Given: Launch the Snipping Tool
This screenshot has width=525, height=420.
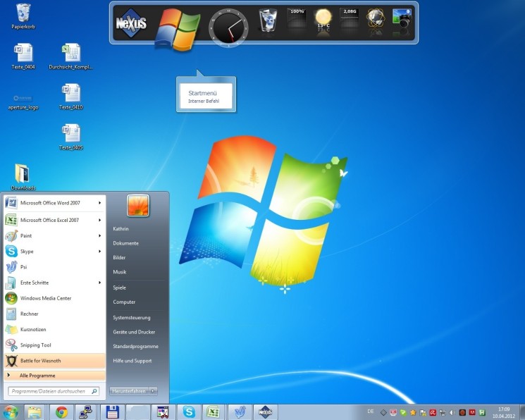Looking at the screenshot, I should coord(54,345).
